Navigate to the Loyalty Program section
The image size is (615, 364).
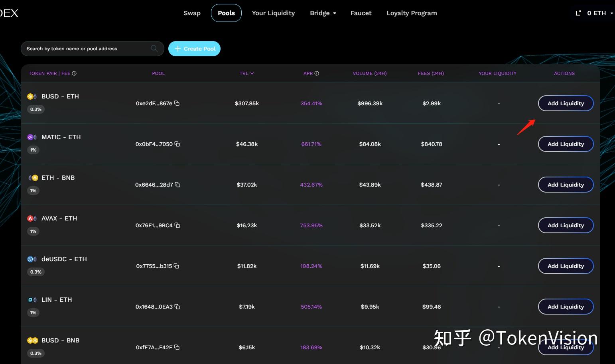[412, 13]
